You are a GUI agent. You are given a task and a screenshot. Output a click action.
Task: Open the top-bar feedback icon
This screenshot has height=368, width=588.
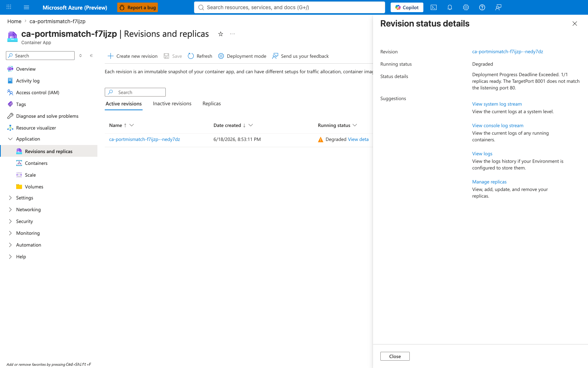[x=498, y=7]
